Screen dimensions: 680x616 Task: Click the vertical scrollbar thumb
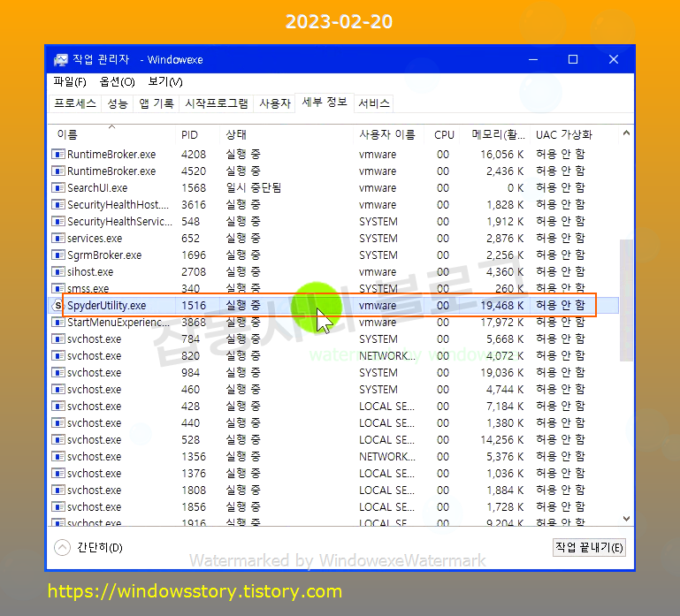[x=626, y=300]
